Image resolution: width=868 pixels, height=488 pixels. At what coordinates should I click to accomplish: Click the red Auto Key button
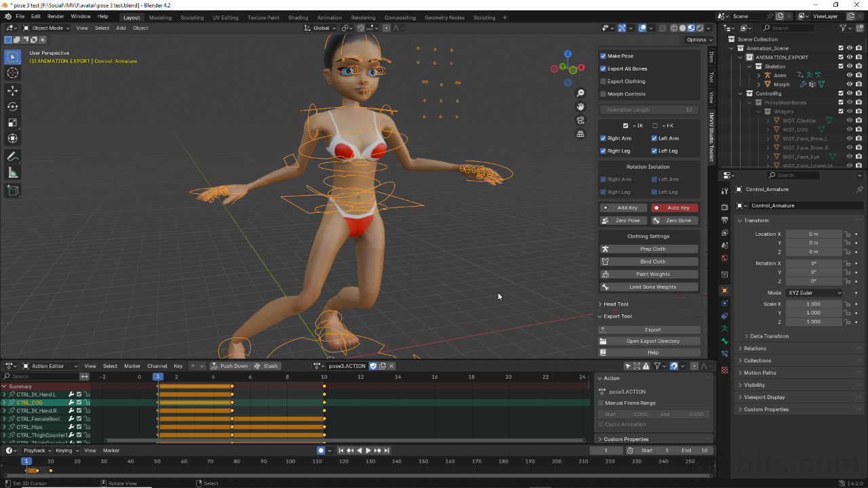click(x=675, y=208)
